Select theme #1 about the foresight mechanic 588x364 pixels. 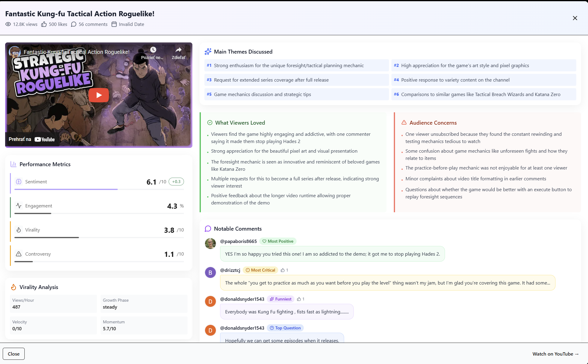tap(296, 65)
